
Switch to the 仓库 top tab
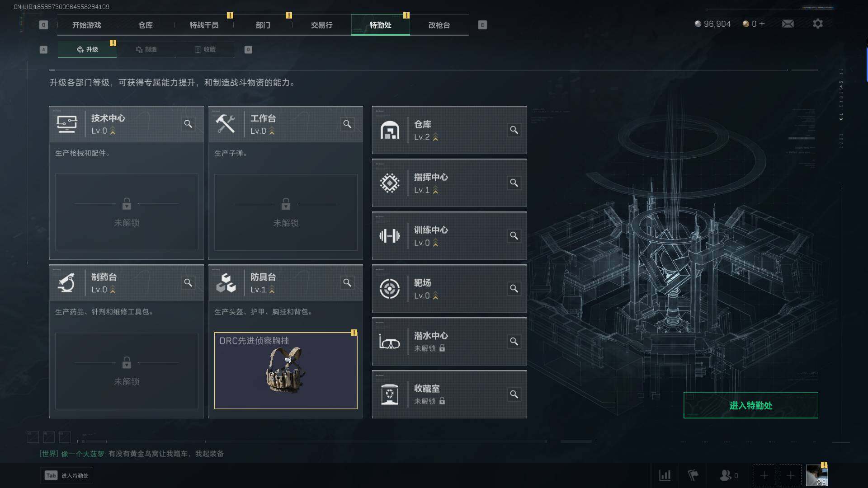point(145,25)
